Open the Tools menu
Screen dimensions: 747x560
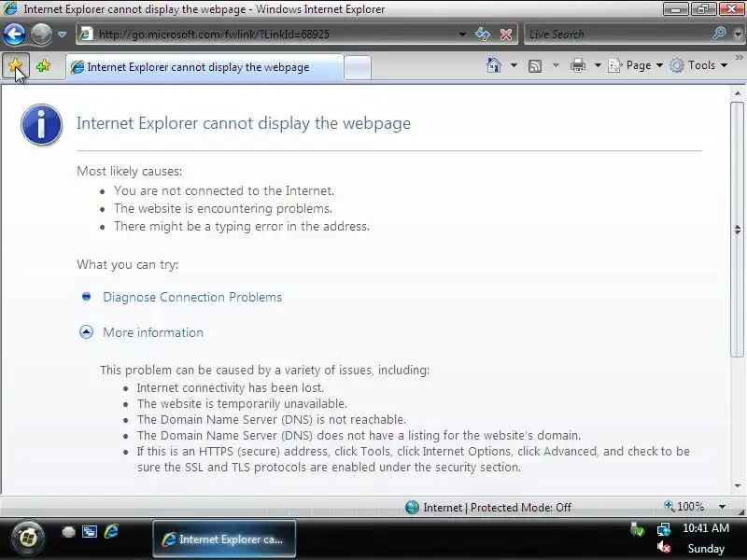point(698,65)
